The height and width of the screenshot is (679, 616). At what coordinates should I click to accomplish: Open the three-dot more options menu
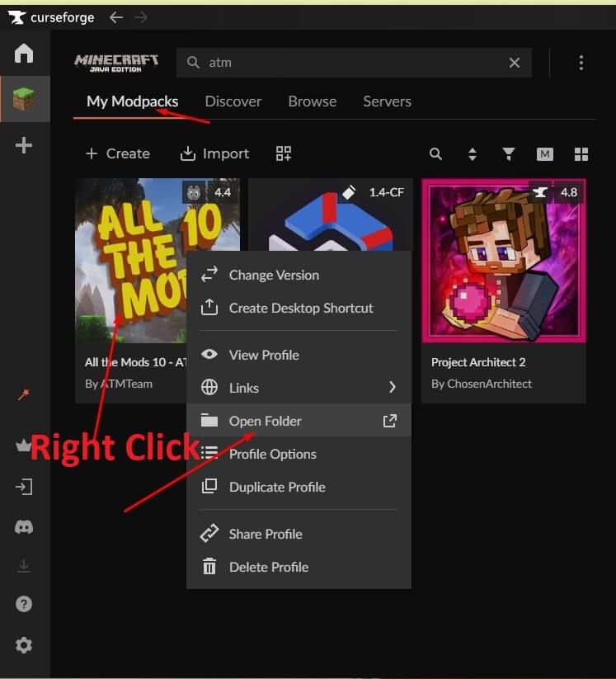point(581,63)
